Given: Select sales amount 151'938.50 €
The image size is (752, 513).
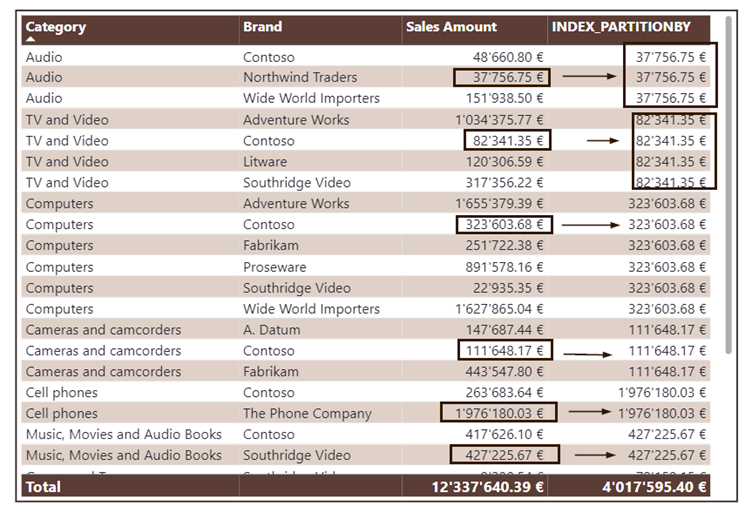Looking at the screenshot, I should tap(505, 98).
